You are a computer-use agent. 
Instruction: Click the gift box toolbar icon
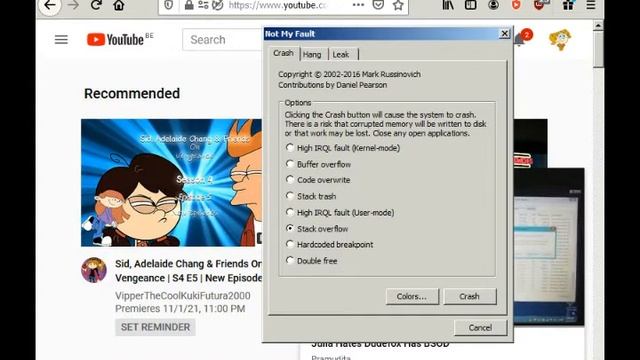568,5
